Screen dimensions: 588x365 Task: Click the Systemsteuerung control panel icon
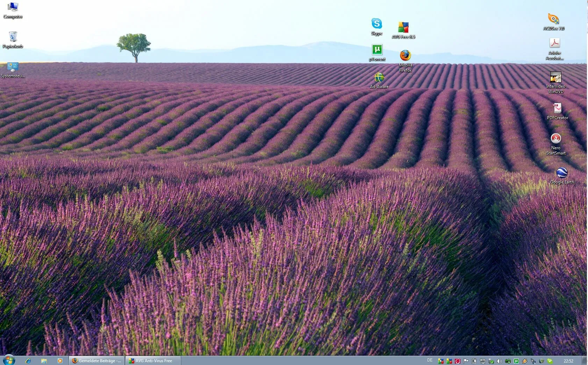pos(13,67)
